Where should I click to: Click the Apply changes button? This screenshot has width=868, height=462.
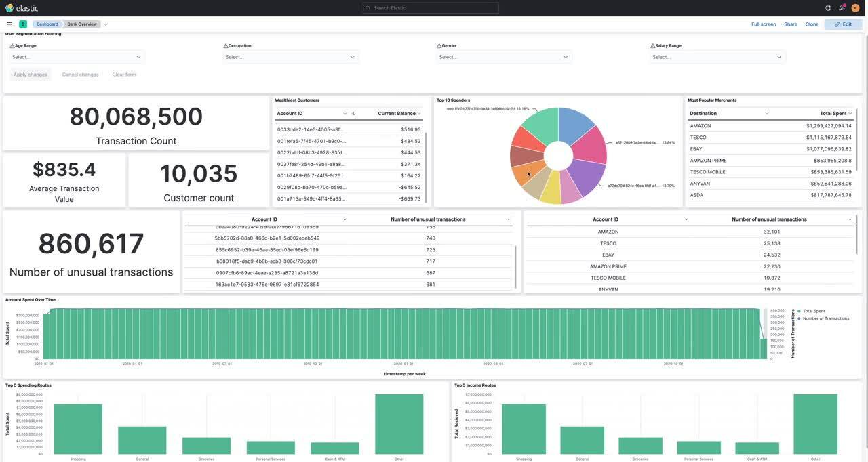pyautogui.click(x=31, y=75)
